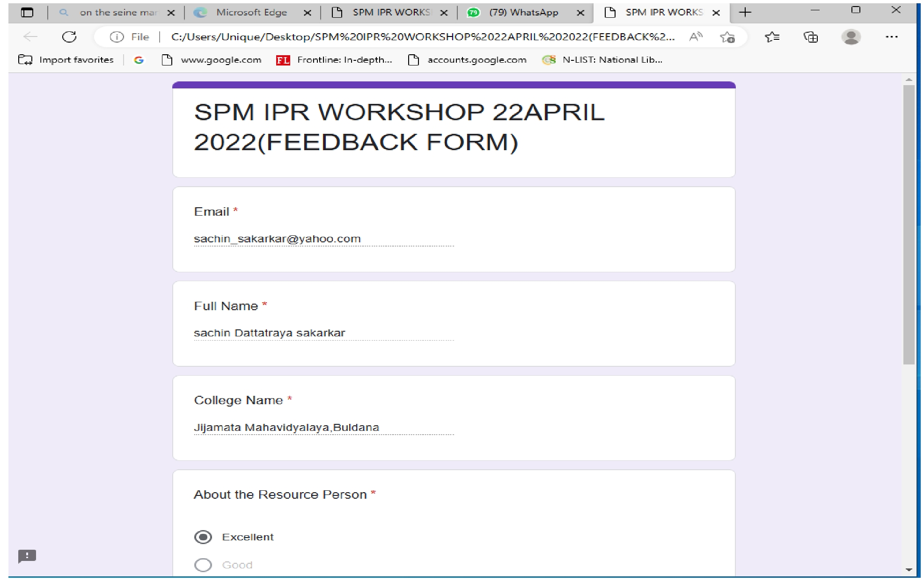Screen dimensions: 924x582
Task: Open www.google.com bookmark
Action: [x=212, y=60]
